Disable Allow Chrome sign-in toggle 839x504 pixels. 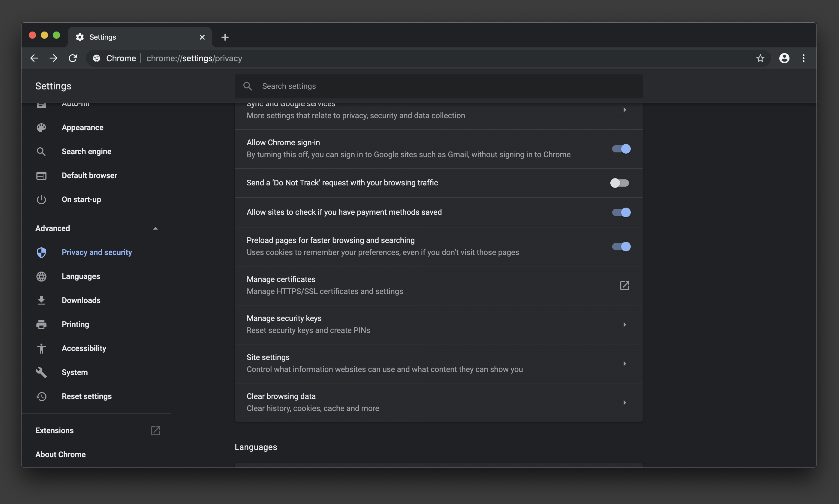point(621,149)
